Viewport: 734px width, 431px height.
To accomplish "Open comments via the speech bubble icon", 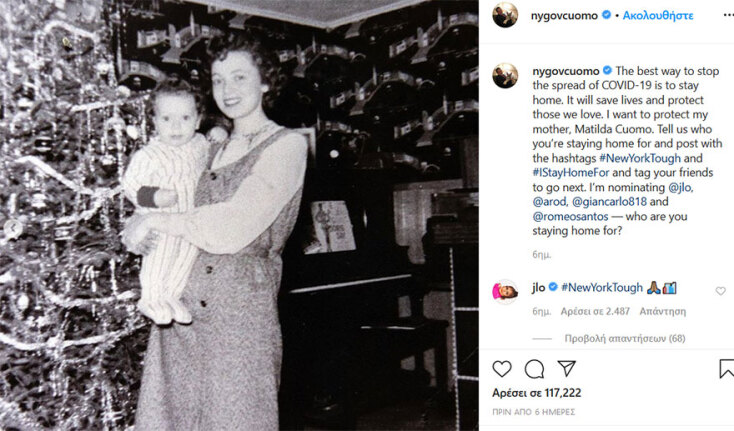I will (x=534, y=369).
